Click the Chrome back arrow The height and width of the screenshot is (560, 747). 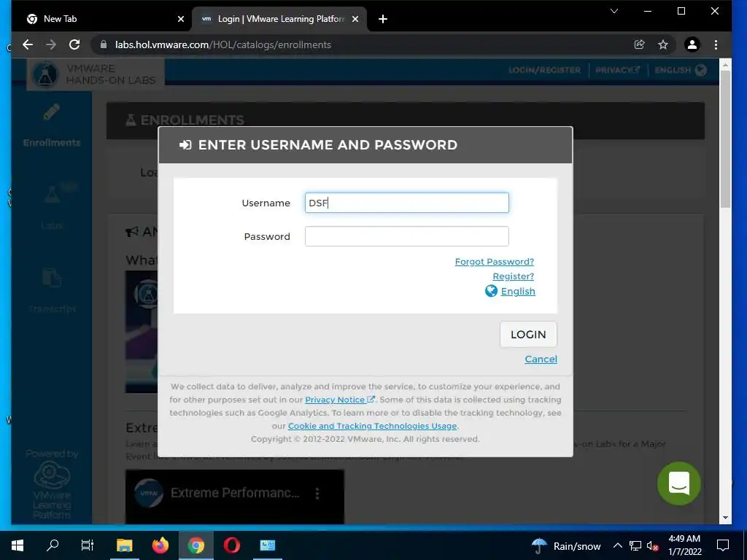pos(28,44)
